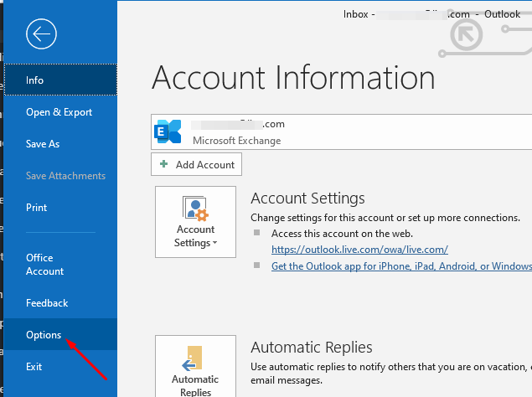Go to Office Account
Screen dimensions: 532x397
60,265
